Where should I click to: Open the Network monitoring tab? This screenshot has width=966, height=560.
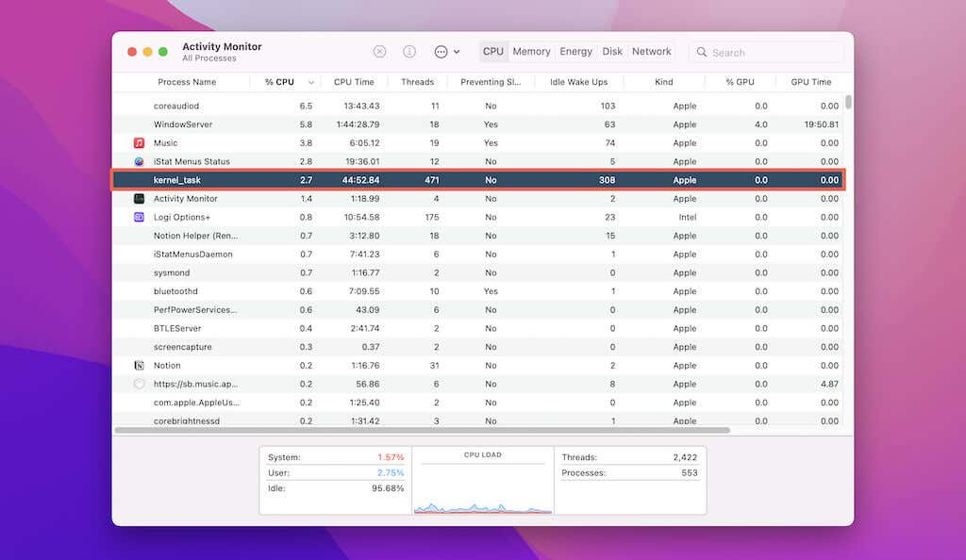tap(651, 51)
